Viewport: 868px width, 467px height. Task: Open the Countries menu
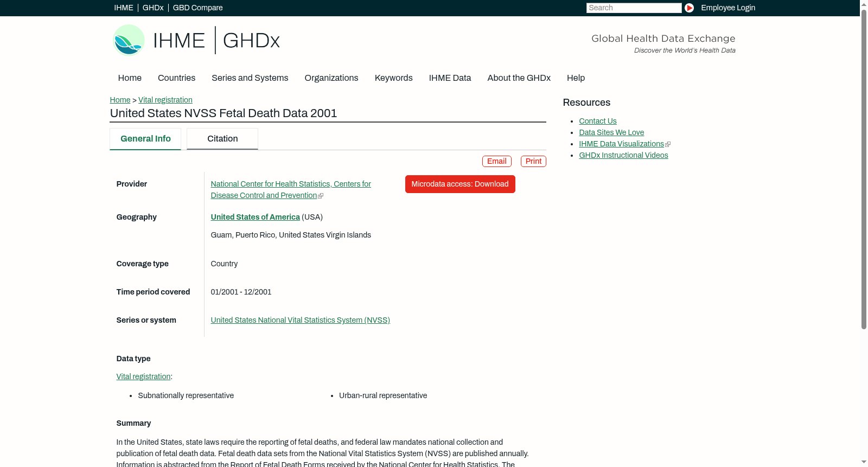pyautogui.click(x=176, y=78)
